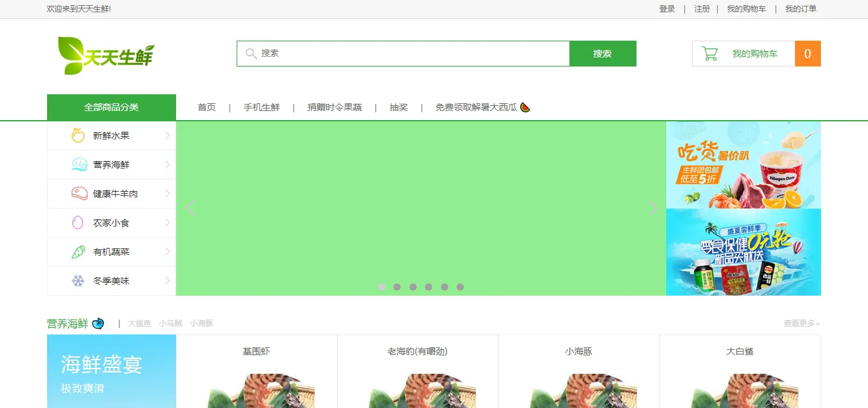The width and height of the screenshot is (868, 408).
Task: Select fourth carousel dot
Action: pyautogui.click(x=429, y=287)
